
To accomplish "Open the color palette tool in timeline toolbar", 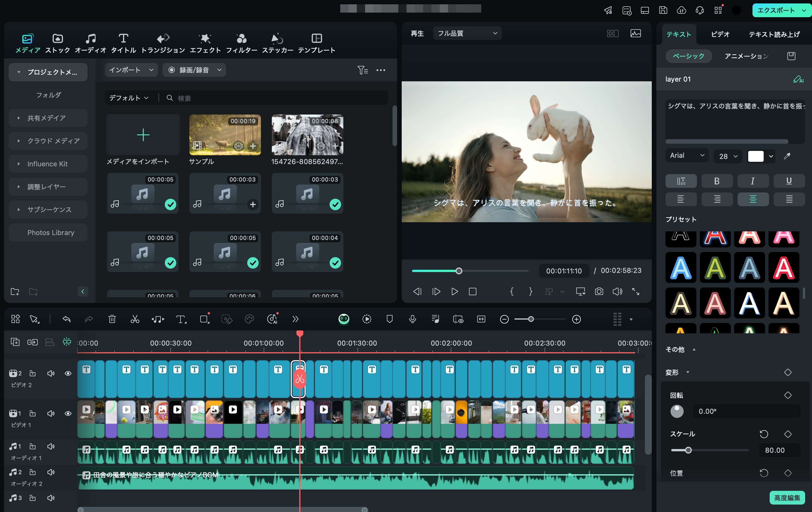I will (249, 319).
